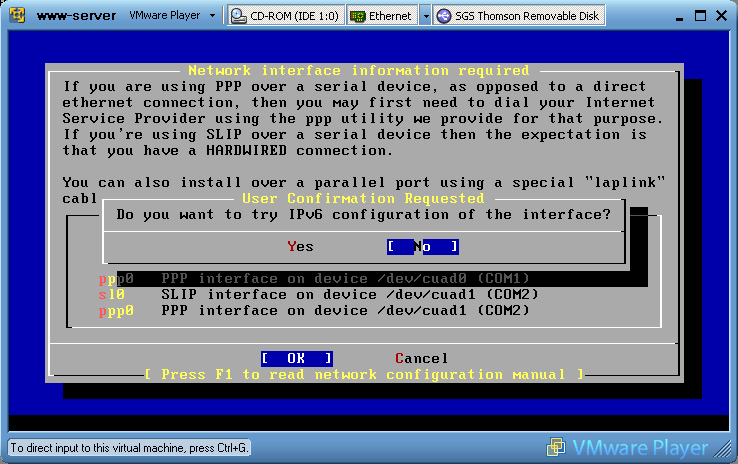The width and height of the screenshot is (738, 464).
Task: Click the VMware Player logo icon at bottom
Action: pos(556,447)
